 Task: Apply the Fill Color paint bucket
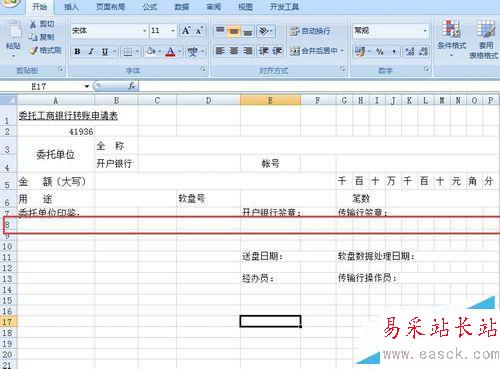(x=151, y=51)
